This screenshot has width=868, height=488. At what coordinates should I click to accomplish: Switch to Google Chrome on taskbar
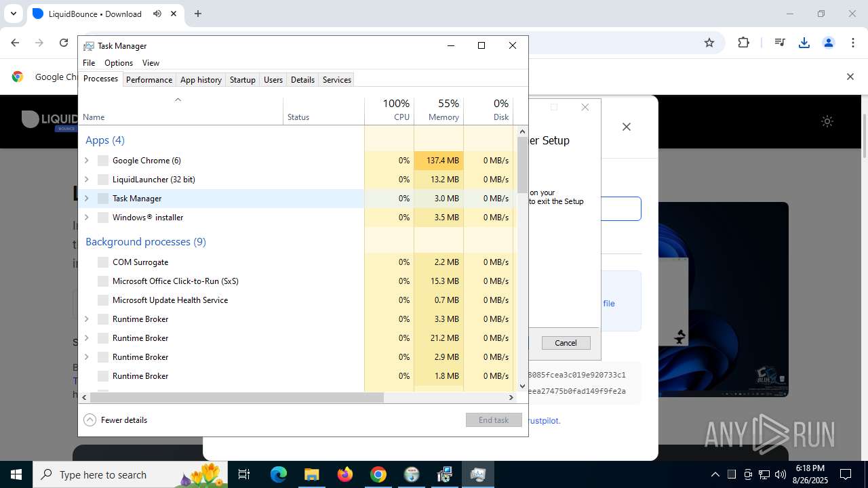(378, 474)
